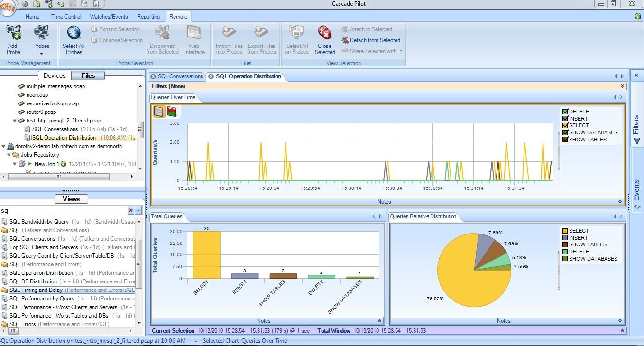Switch to the Files tab
The height and width of the screenshot is (346, 644).
[88, 75]
